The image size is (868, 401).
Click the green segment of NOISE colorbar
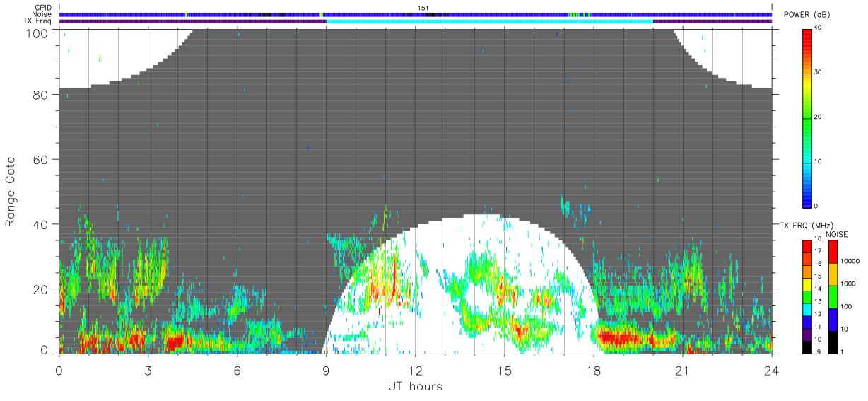click(833, 297)
